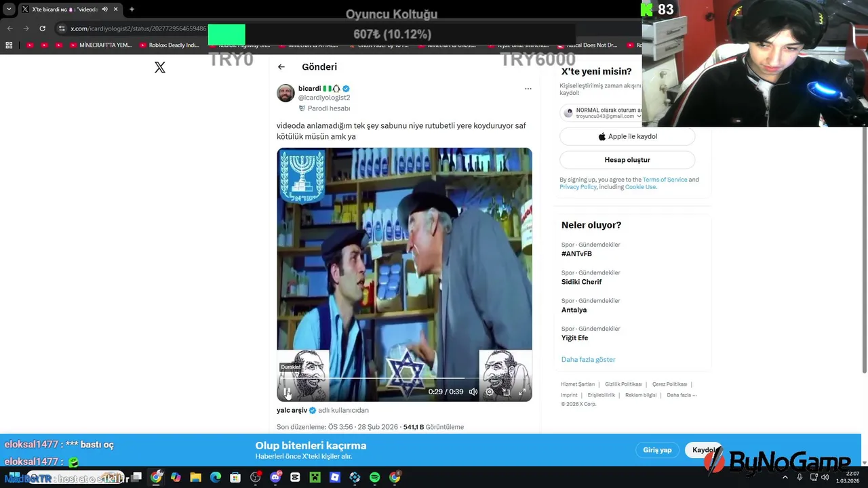This screenshot has height=488, width=868.
Task: Open MİNECRAFT'TA YEM... bookmark
Action: [100, 45]
